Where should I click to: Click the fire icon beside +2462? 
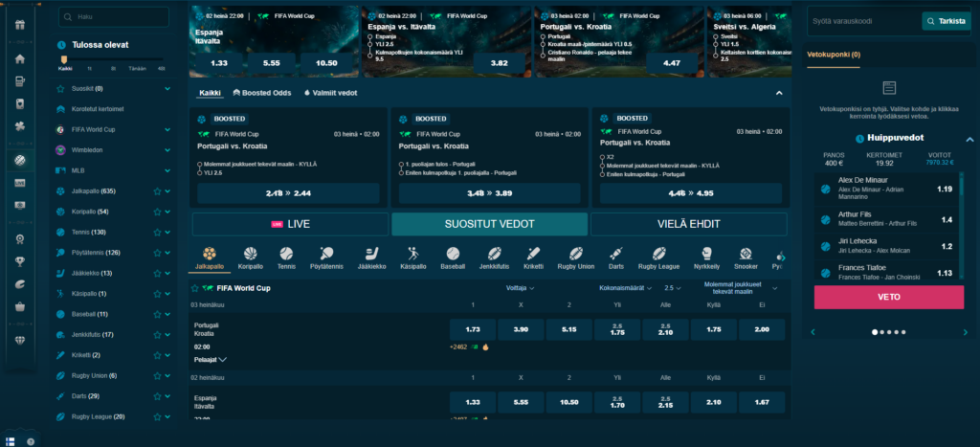pos(485,346)
